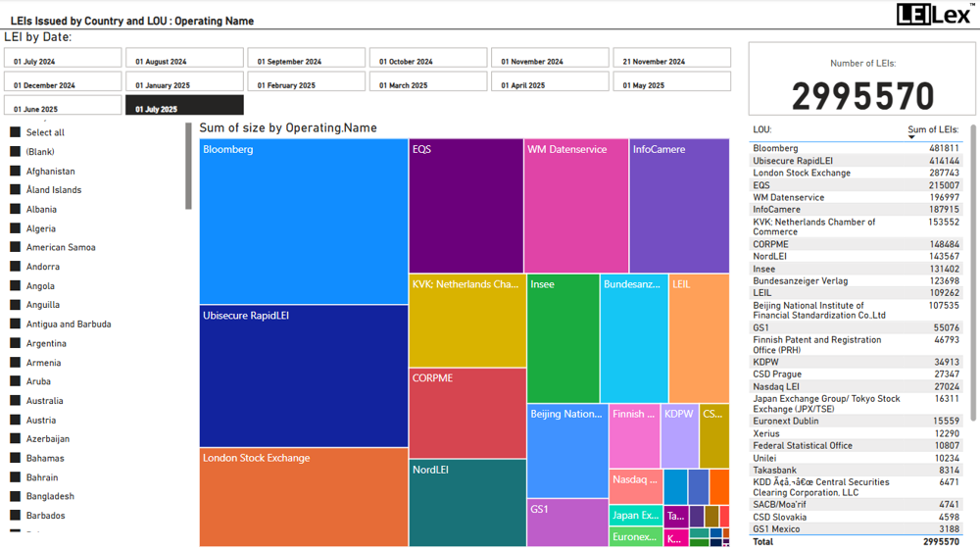This screenshot has width=980, height=550.
Task: Toggle the Azerbaijan checkbox
Action: 16,438
